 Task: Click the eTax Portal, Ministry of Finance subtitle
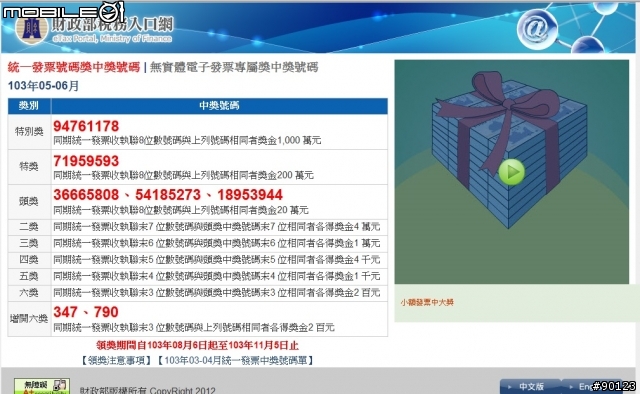112,39
